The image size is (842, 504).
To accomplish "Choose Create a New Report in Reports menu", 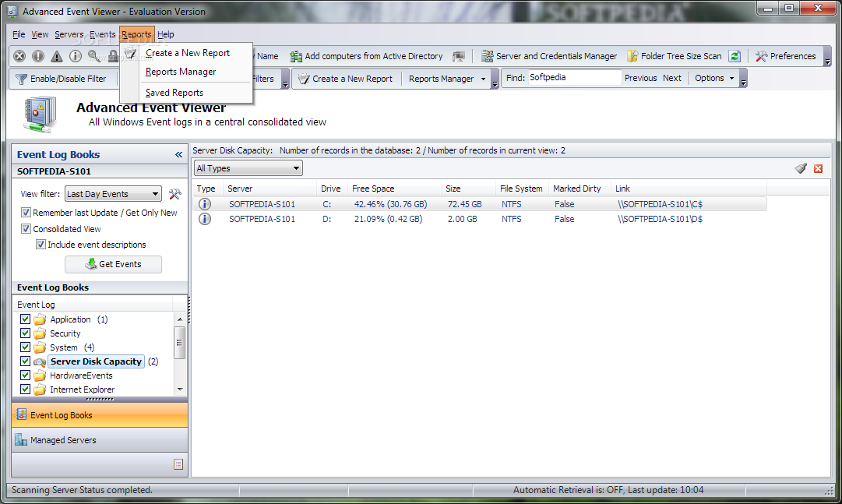I will tap(188, 53).
